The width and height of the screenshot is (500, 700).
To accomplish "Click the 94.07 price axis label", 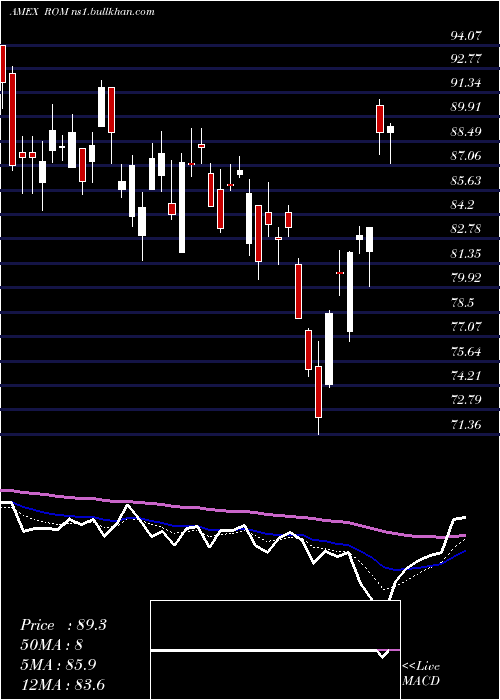I will [x=466, y=36].
